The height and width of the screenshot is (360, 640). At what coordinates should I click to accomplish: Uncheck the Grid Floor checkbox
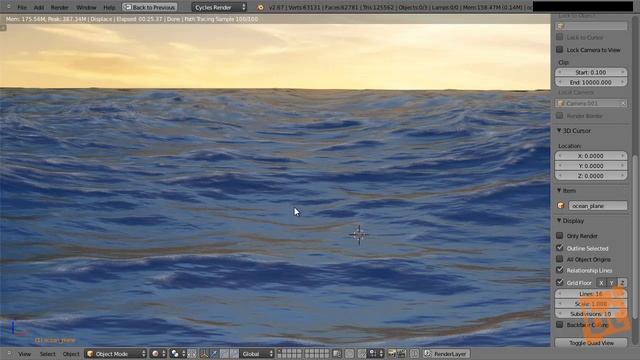[x=560, y=282]
